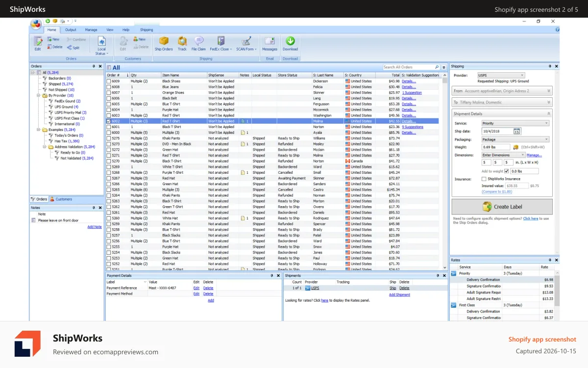Click New in the Customers ribbon group
The image size is (588, 368).
pyautogui.click(x=139, y=39)
